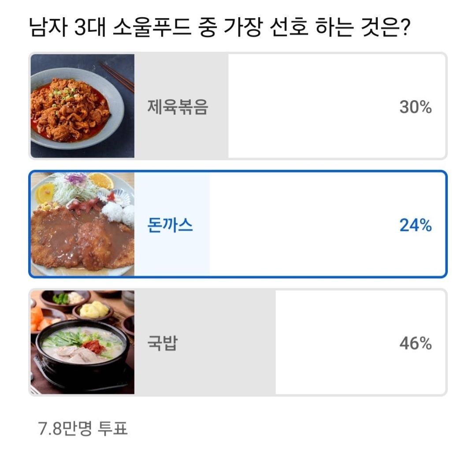
Task: Click the 국밥 soup thumbnail
Action: click(x=82, y=342)
